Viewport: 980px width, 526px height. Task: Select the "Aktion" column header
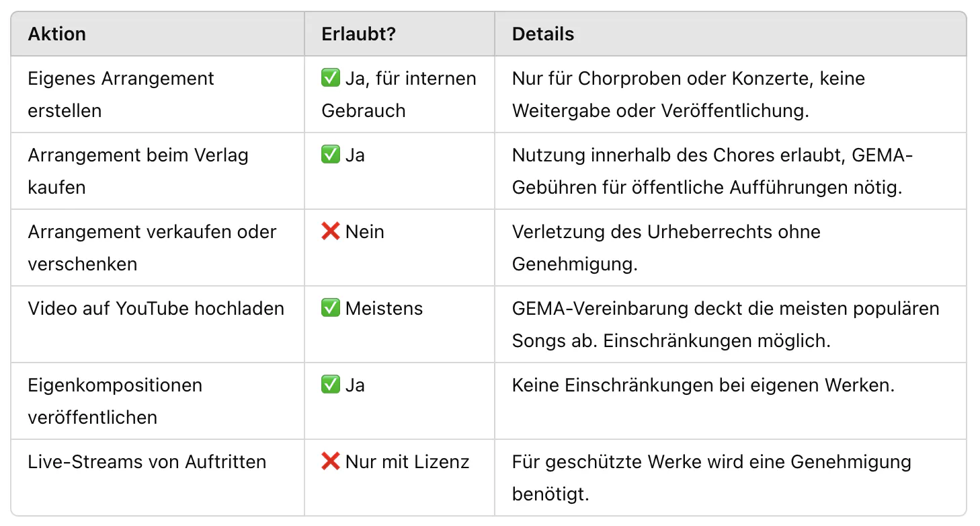pos(57,34)
